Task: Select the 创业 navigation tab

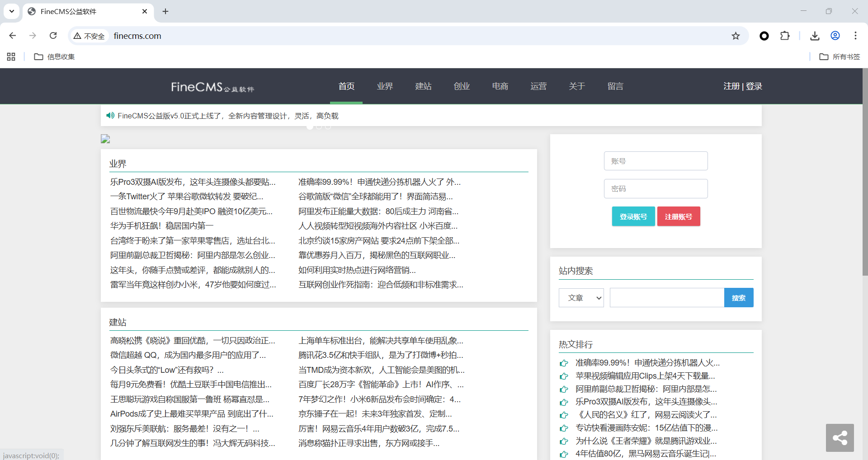Action: tap(462, 86)
